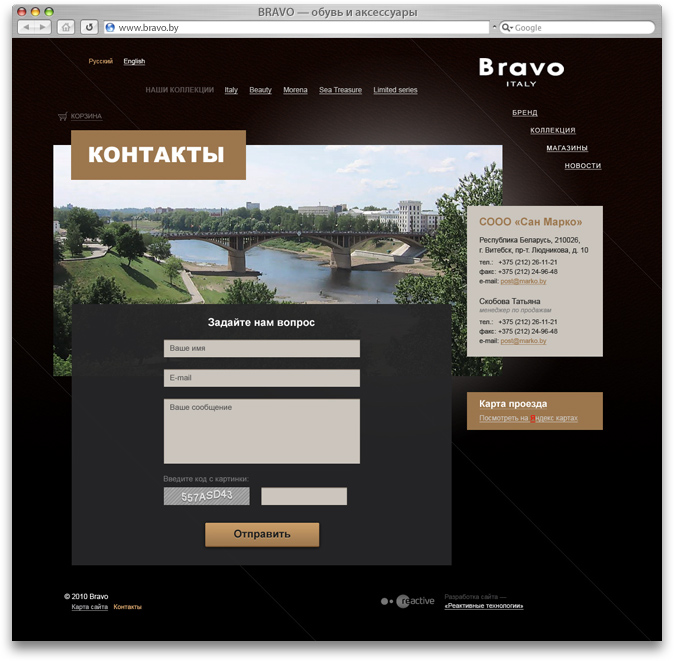
Task: Open the МАГАЗИНЫ section
Action: click(x=567, y=148)
